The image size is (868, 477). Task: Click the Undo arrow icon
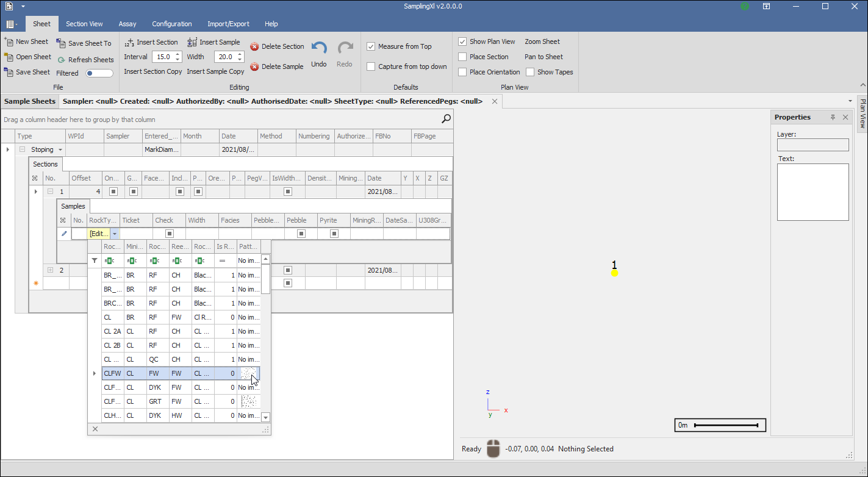(319, 49)
